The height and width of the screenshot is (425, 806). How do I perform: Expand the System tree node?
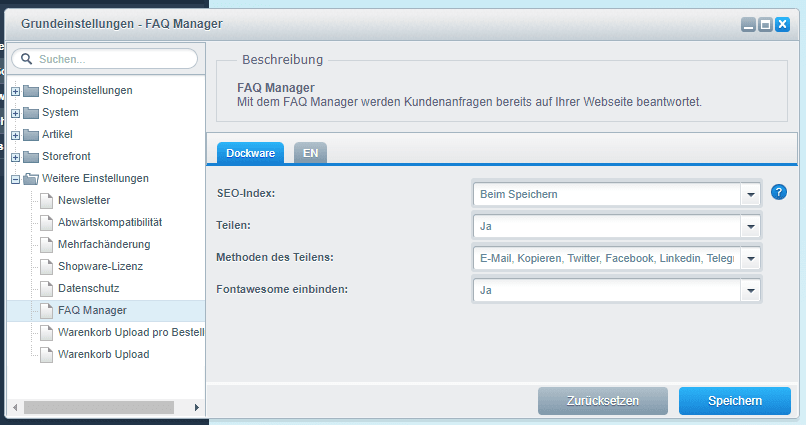[16, 113]
